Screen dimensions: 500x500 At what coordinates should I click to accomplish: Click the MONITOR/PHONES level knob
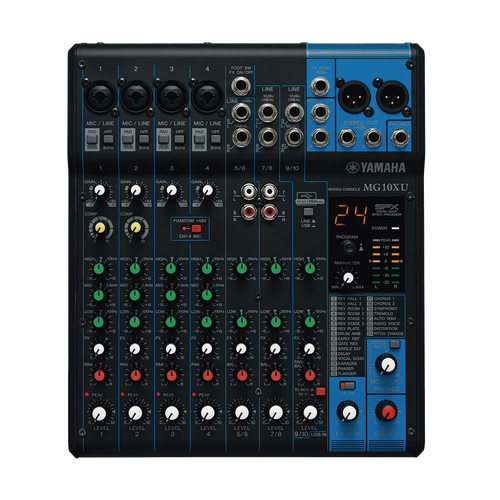[x=387, y=364]
